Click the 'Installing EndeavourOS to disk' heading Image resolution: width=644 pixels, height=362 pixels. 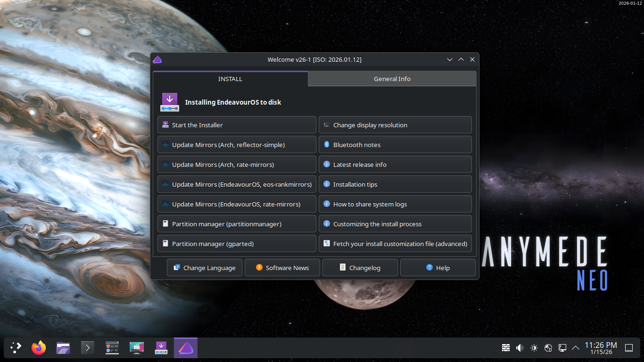tap(233, 102)
